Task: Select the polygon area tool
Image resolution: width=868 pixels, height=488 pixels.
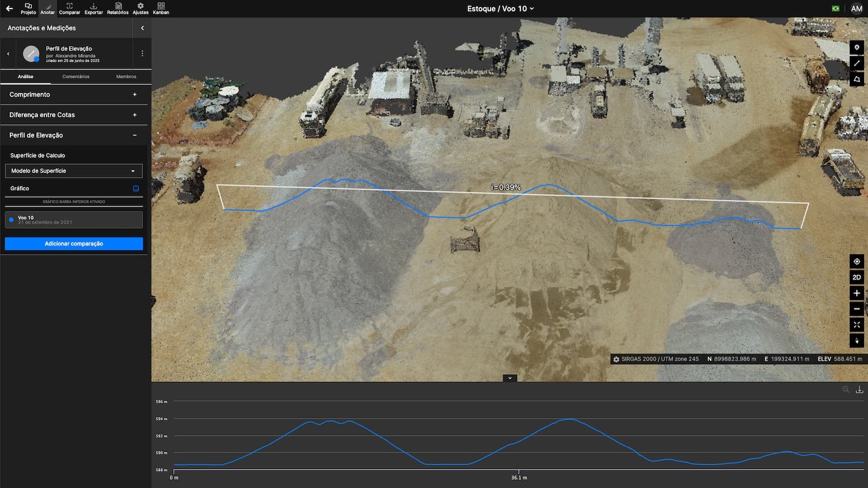Action: pos(856,79)
